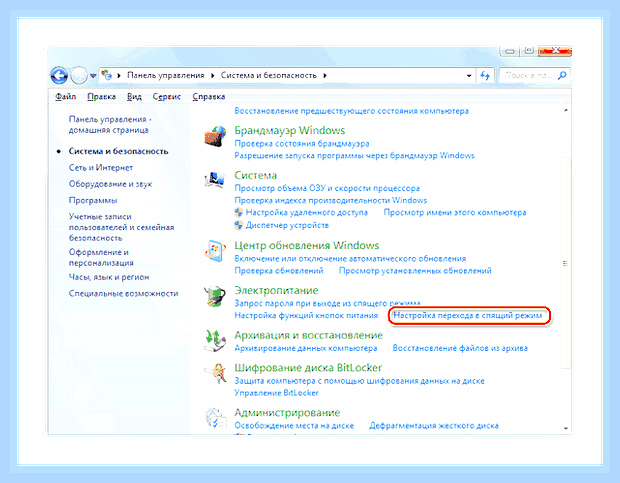The height and width of the screenshot is (483, 620).
Task: Select Сеть и Интернет in sidebar
Action: pos(101,168)
